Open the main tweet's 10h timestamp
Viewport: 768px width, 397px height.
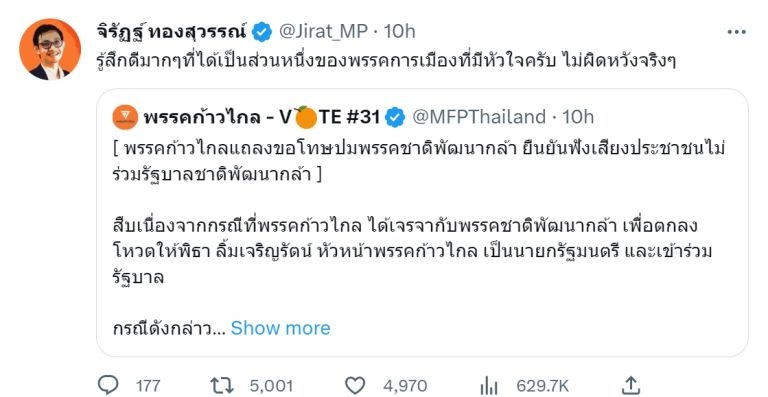click(x=399, y=31)
